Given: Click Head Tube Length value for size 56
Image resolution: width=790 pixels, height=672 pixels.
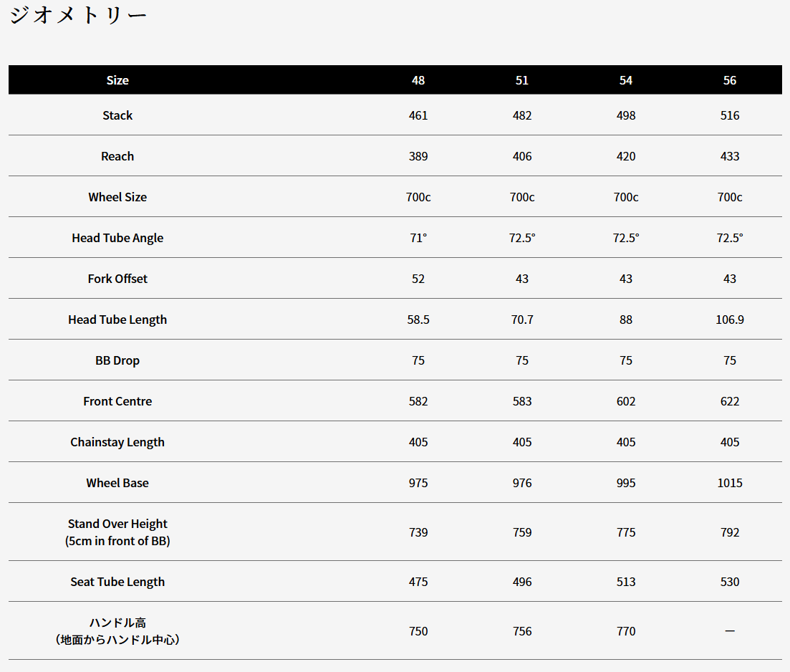Looking at the screenshot, I should click(x=730, y=320).
